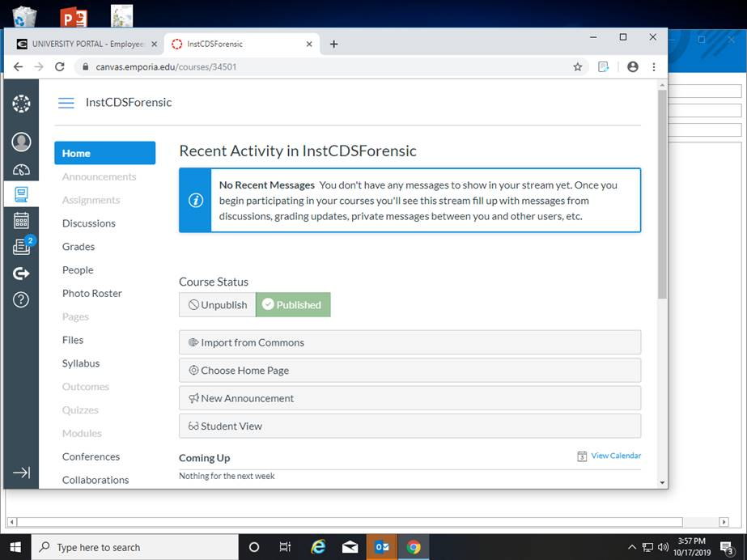Open the Canvas Account profile icon

pos(21,142)
